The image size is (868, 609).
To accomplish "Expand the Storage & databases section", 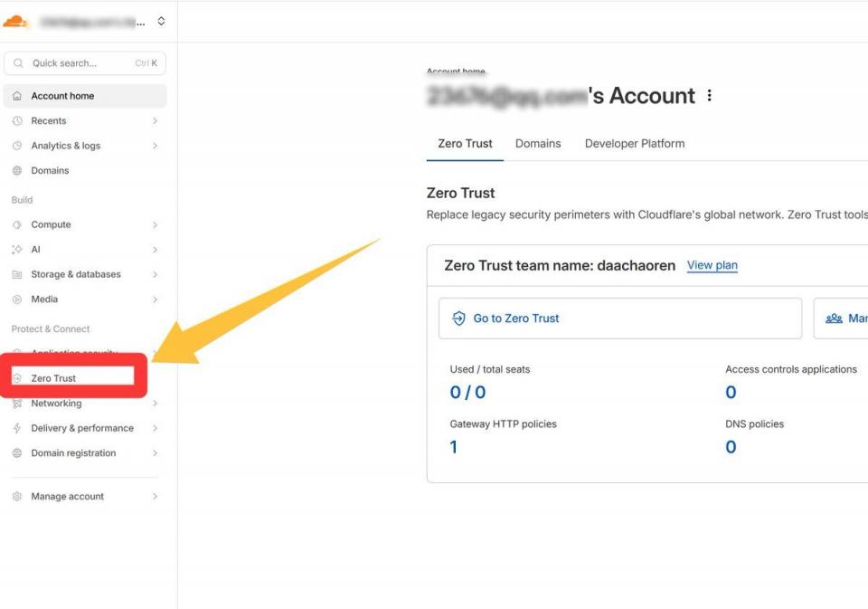I will coord(155,275).
